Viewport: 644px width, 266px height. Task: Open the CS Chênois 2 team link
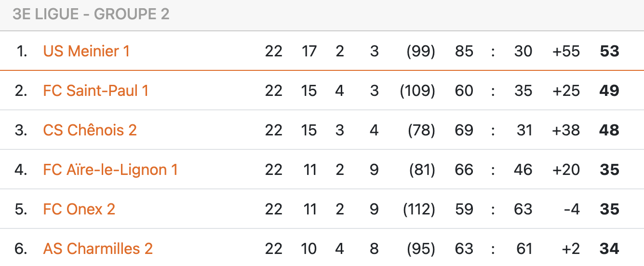[x=90, y=130]
